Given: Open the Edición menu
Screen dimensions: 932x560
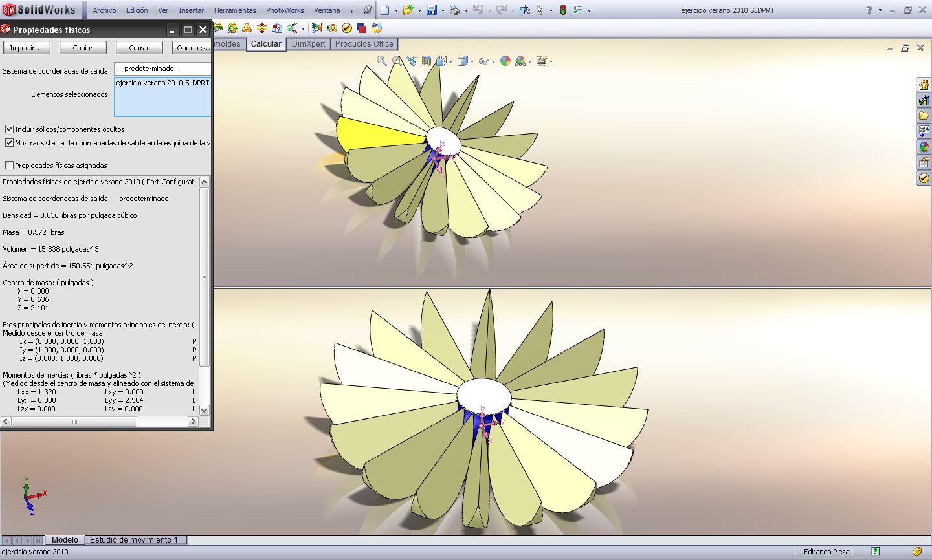Looking at the screenshot, I should (x=137, y=10).
